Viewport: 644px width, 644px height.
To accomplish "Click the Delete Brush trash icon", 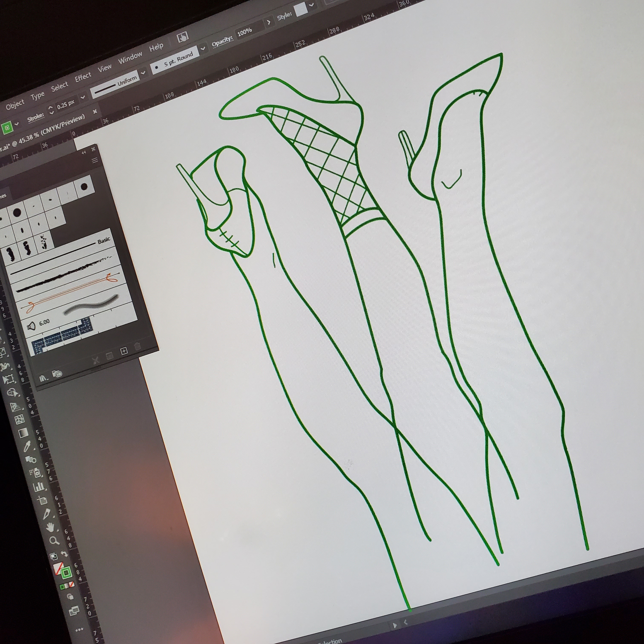I will pos(137,346).
